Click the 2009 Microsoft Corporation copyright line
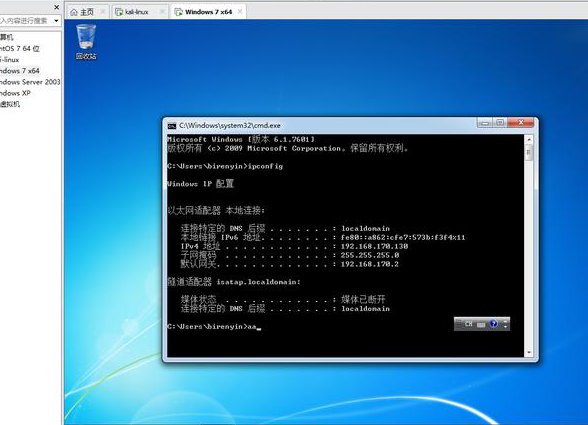 [x=287, y=148]
